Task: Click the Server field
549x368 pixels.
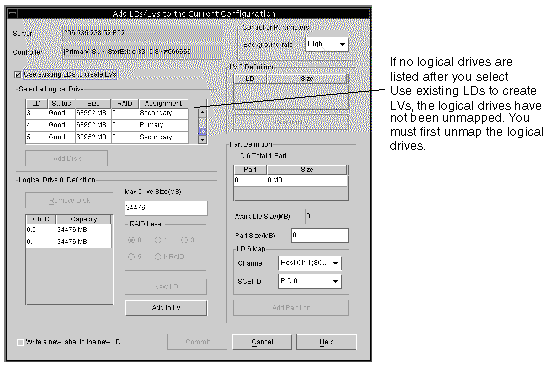Action: coord(142,33)
